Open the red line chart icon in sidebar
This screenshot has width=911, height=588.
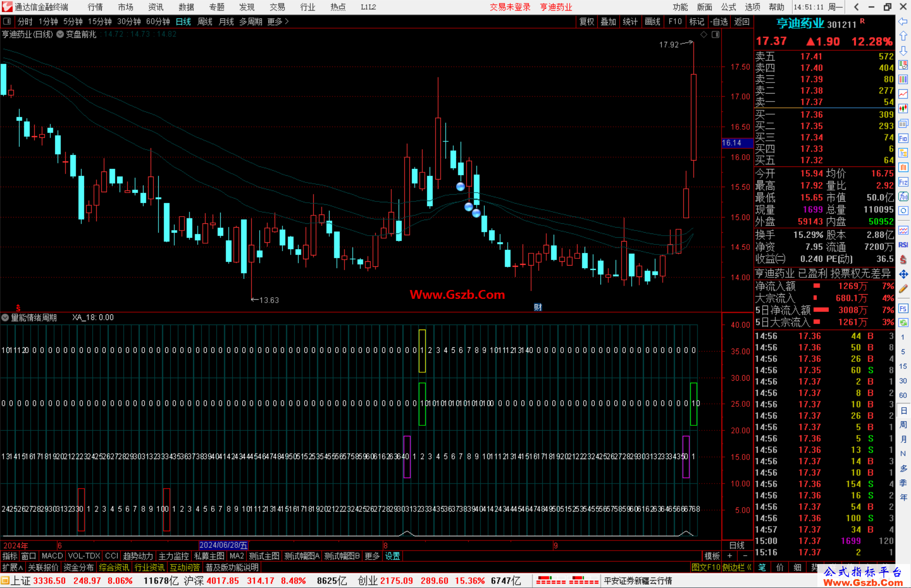point(903,94)
